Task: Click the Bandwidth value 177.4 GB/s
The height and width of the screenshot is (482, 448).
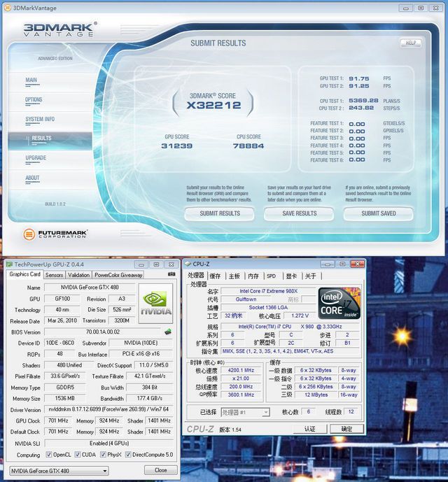Action: [x=150, y=398]
